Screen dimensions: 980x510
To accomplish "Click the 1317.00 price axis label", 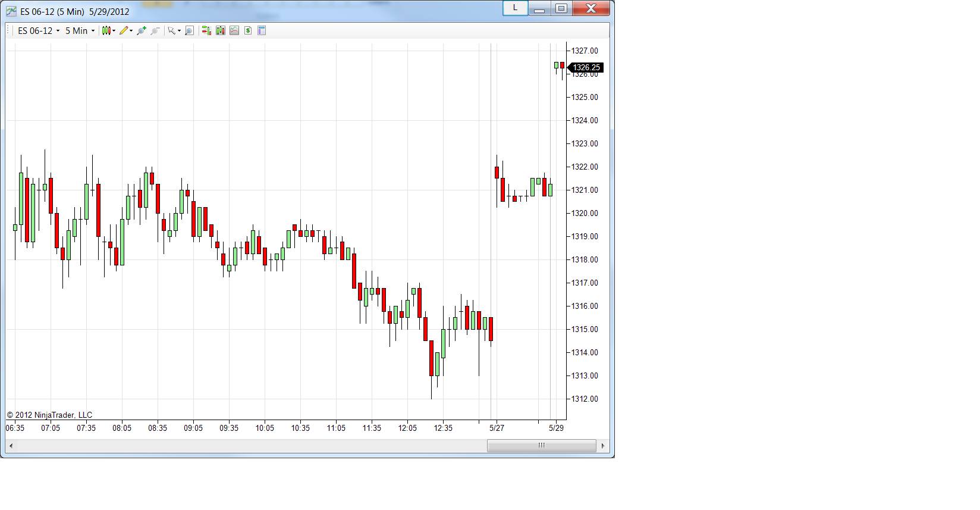I will pyautogui.click(x=585, y=283).
